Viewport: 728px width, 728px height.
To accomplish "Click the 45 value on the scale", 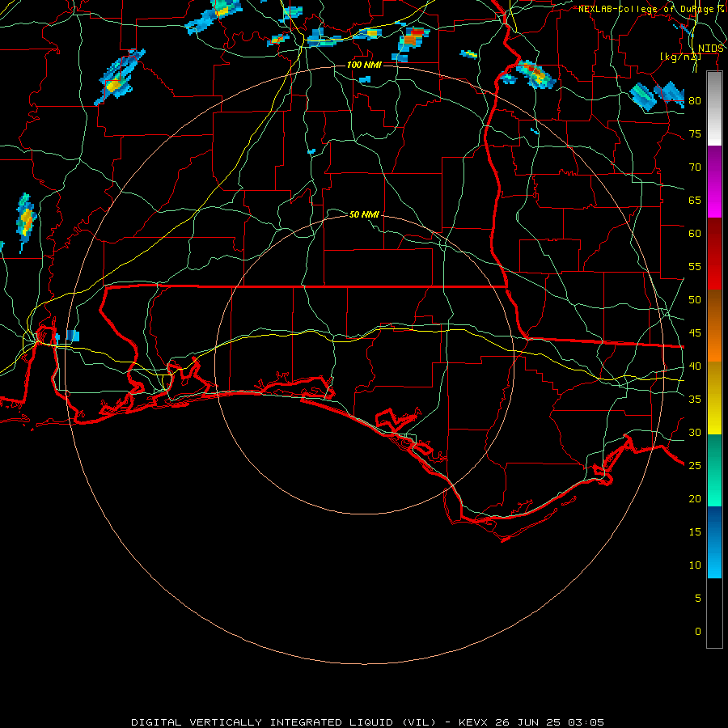I will pyautogui.click(x=695, y=333).
